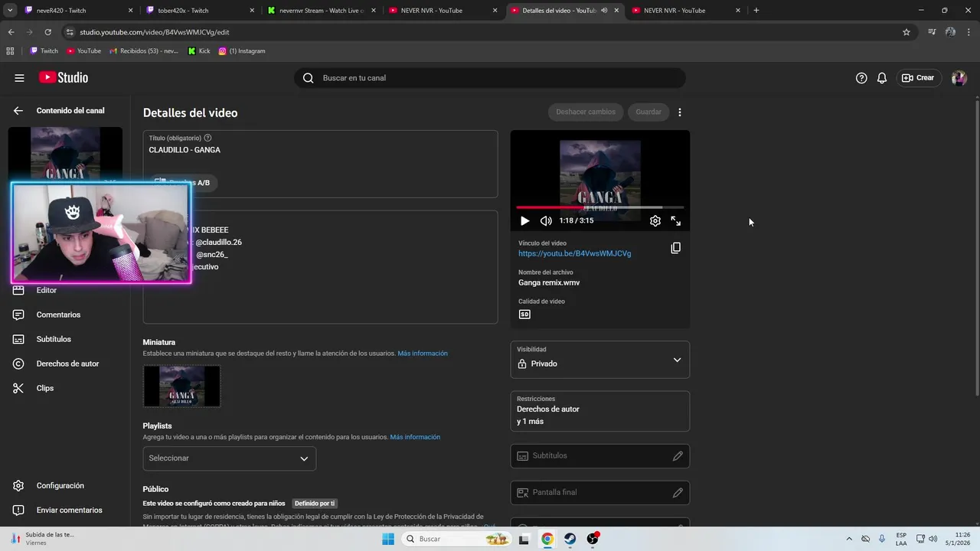Open video player settings gear

tap(655, 220)
